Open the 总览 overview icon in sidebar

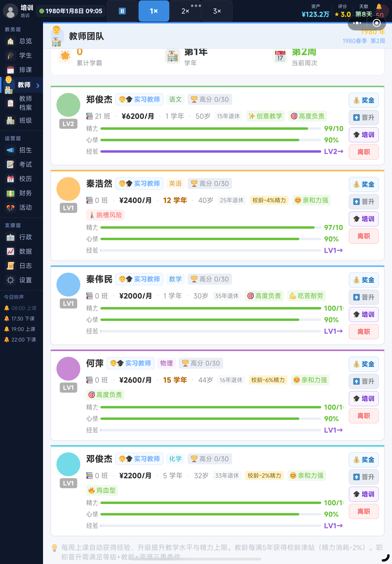tap(10, 41)
